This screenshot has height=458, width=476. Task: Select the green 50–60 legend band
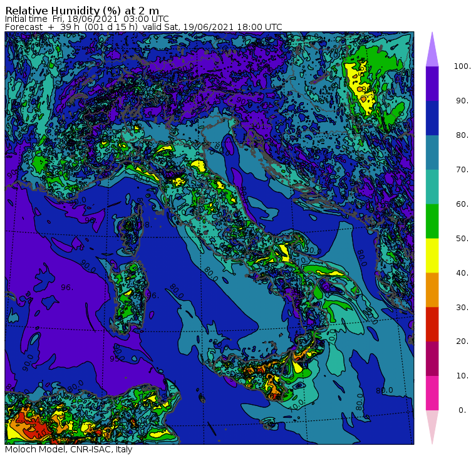click(432, 221)
